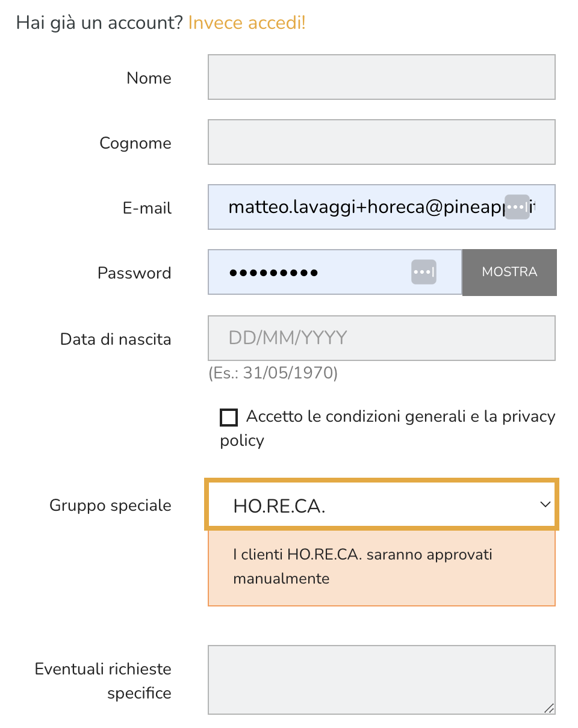Click the 'Eventuali richieste specifiche' label

pyautogui.click(x=103, y=681)
